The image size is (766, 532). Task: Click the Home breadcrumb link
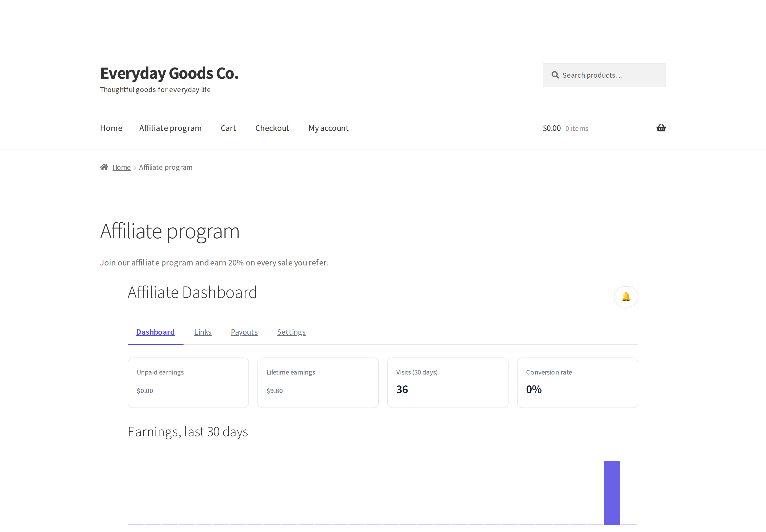121,167
